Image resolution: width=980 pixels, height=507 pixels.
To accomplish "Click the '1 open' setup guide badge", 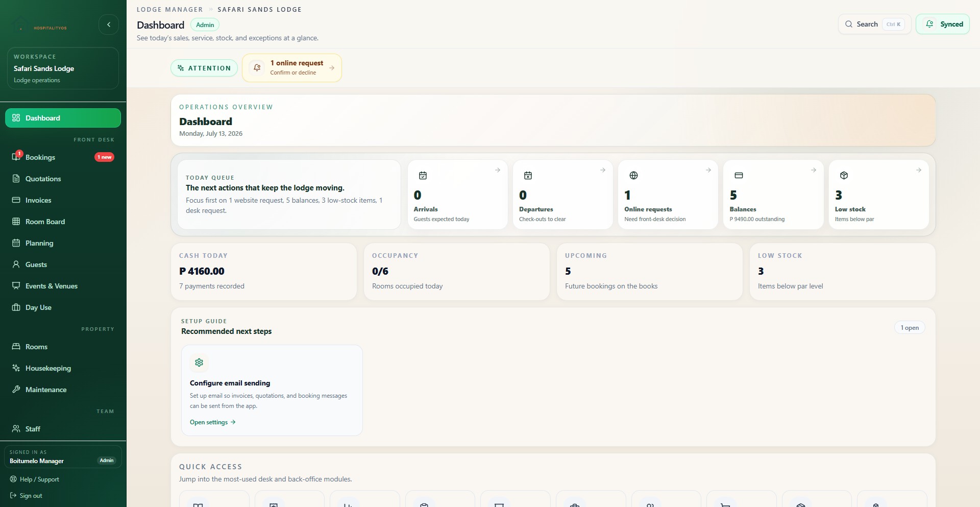I will [910, 328].
